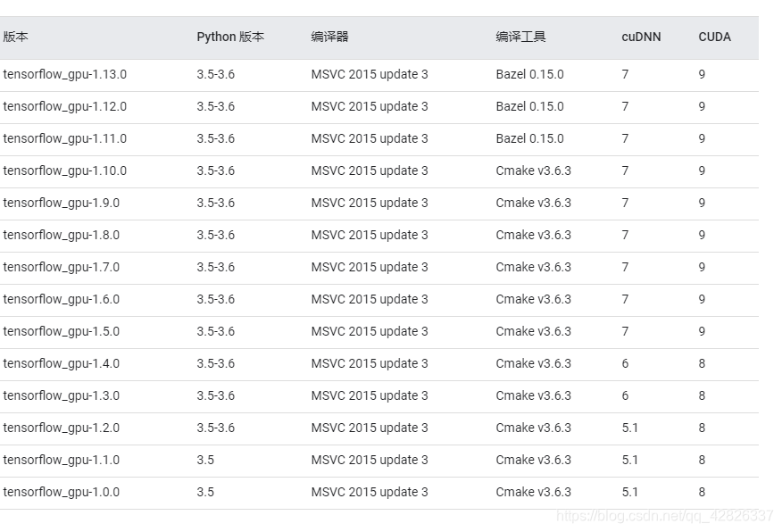Click 'Cmake v3.6.3' in tensorflow_gpu-1.6.0 row

(x=533, y=299)
